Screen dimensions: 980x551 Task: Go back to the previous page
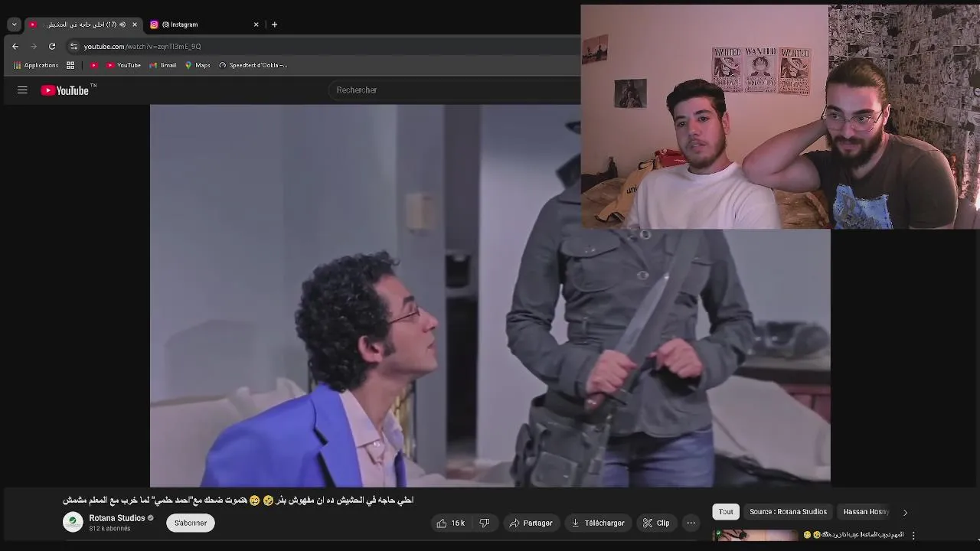point(15,47)
